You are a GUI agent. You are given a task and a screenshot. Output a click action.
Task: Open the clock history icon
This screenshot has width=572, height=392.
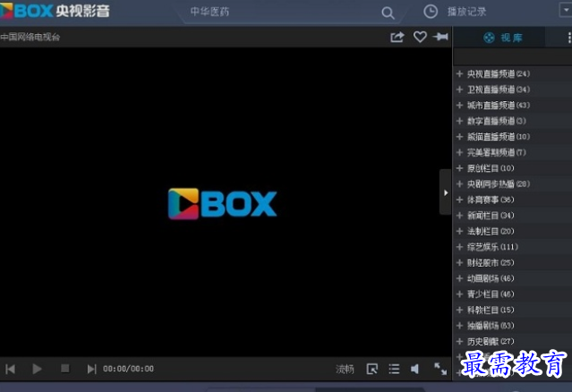[x=431, y=12]
